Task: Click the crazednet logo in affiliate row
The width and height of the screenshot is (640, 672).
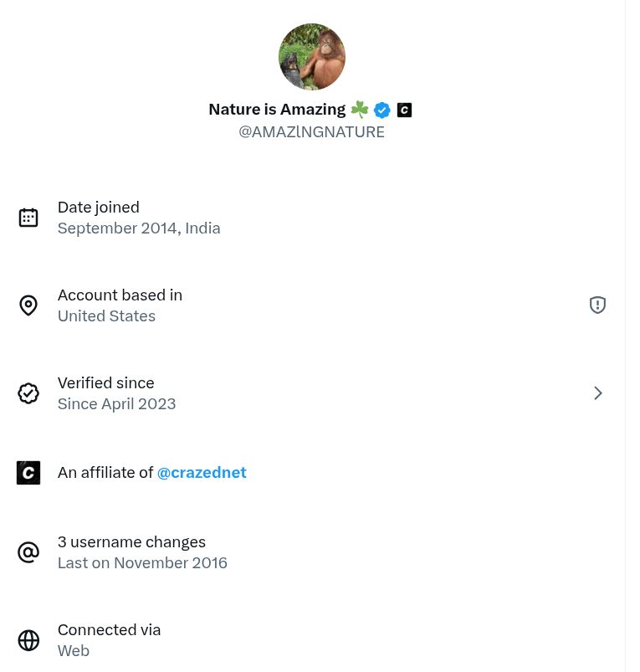Action: click(x=28, y=473)
